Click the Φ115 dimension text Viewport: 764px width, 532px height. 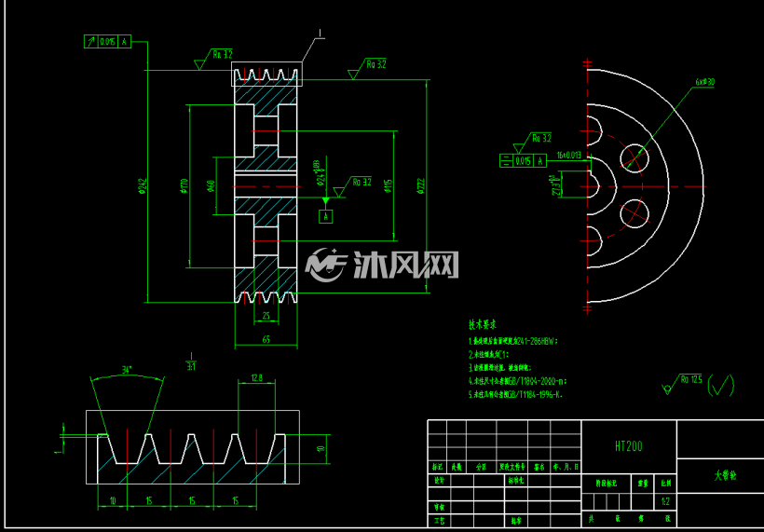389,186
